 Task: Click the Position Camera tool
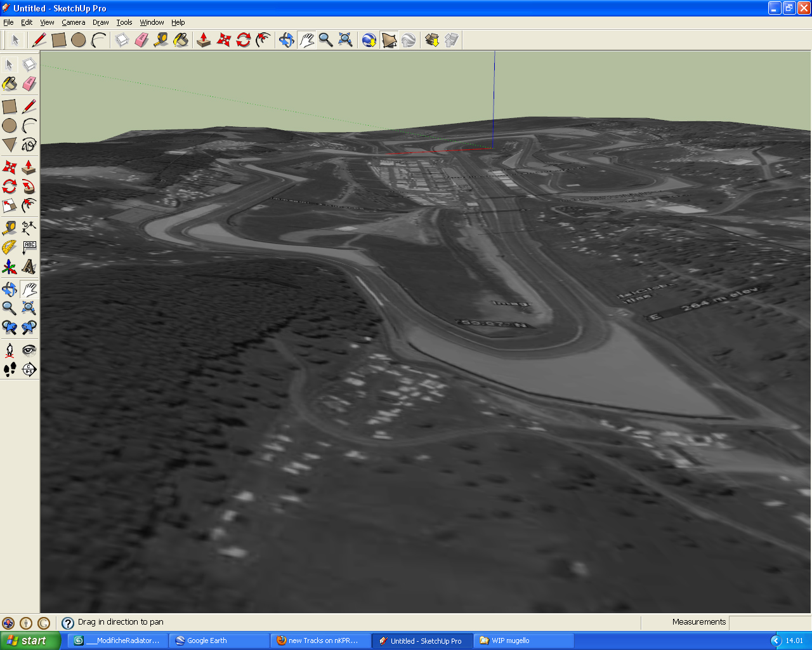pos(10,350)
